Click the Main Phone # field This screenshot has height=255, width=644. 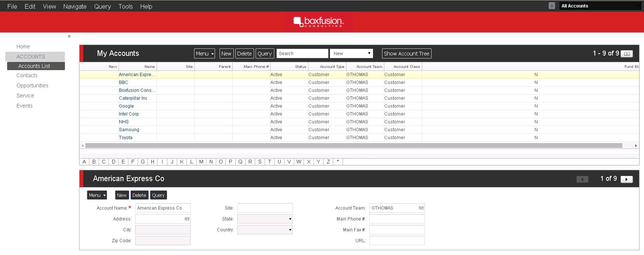click(397, 219)
